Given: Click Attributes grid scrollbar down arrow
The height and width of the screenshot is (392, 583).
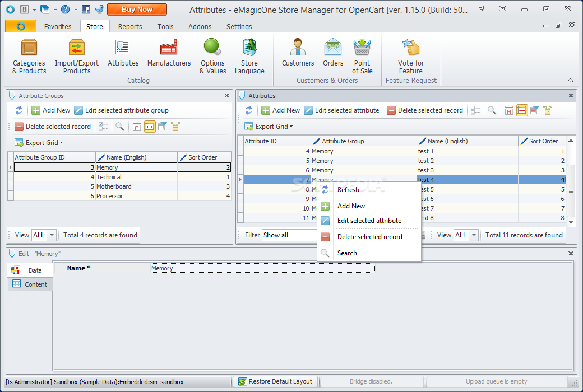Looking at the screenshot, I should pos(571,222).
